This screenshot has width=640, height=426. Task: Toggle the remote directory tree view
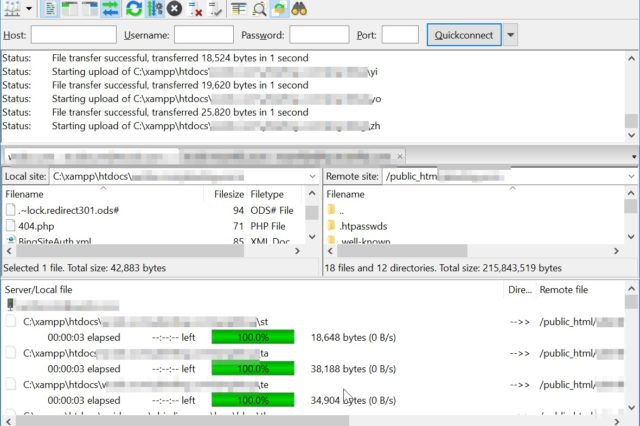90,9
